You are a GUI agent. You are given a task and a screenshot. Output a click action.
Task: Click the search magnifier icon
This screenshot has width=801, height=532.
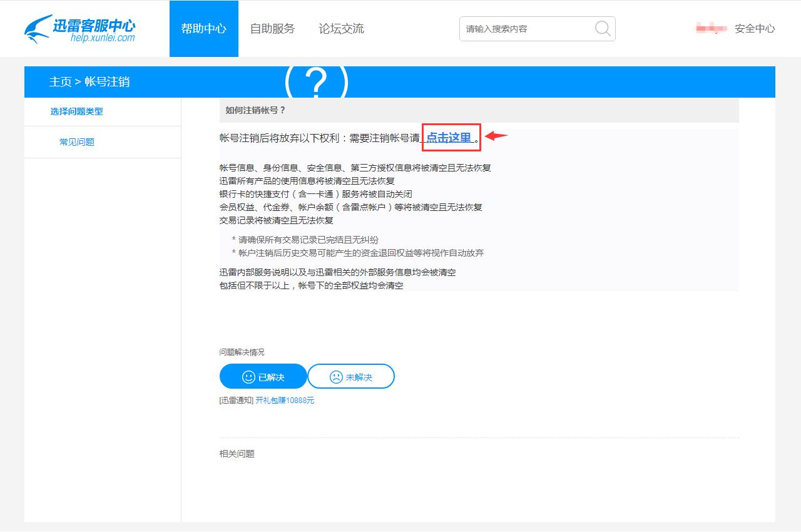(601, 28)
